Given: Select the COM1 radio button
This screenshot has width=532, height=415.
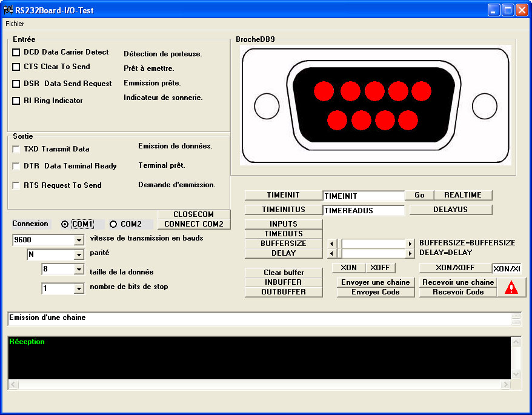Looking at the screenshot, I should [65, 224].
